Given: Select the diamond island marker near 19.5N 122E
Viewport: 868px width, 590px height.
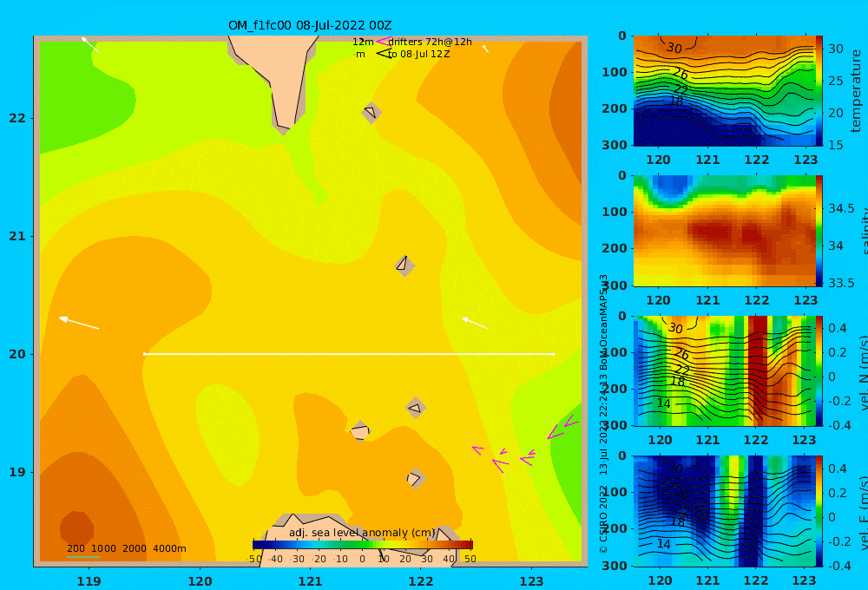Looking at the screenshot, I should [416, 408].
